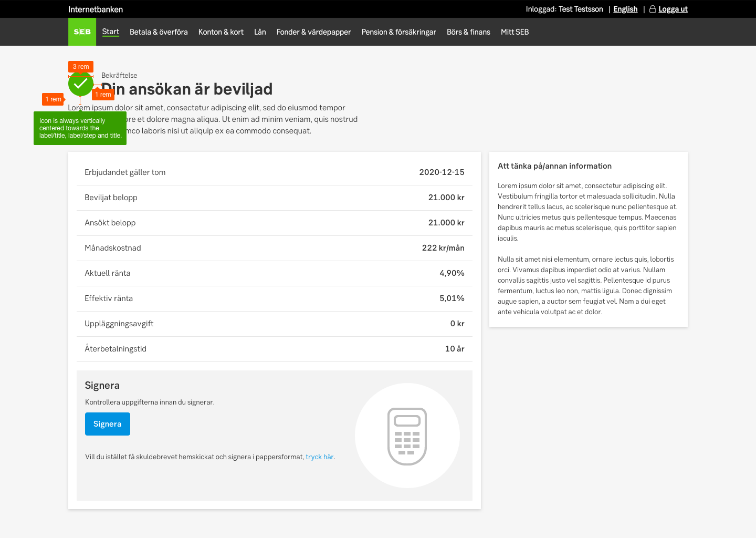Click the green SEB logo

pyautogui.click(x=82, y=32)
